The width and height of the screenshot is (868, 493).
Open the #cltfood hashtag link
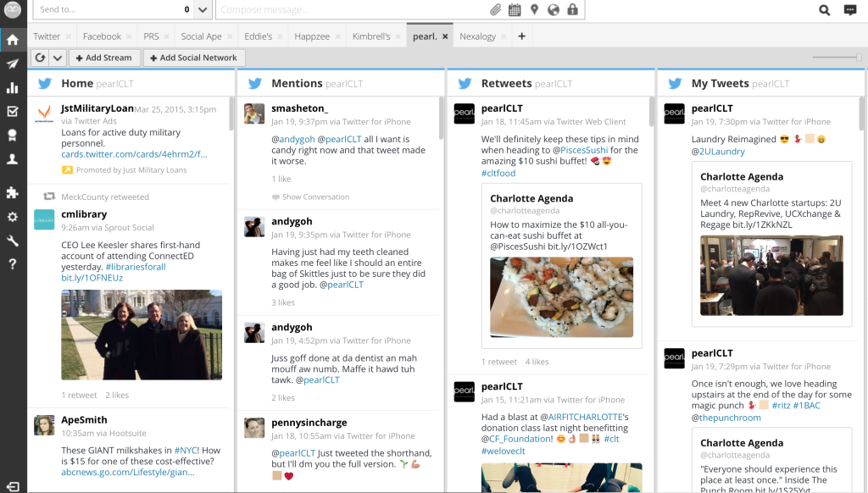pos(498,173)
